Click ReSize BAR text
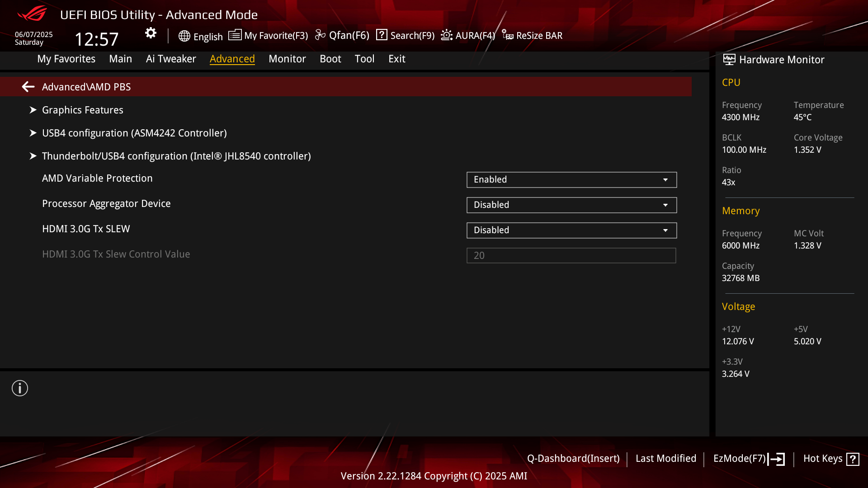868x488 pixels. pos(539,36)
